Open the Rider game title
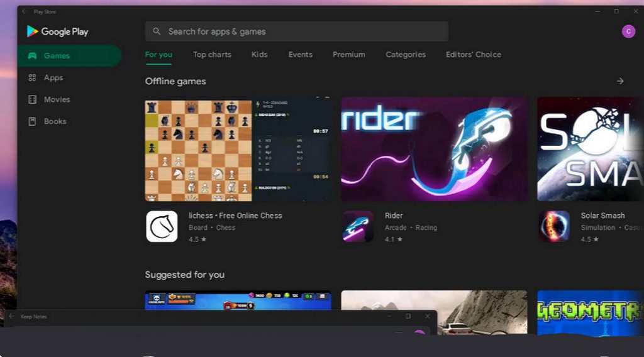 pyautogui.click(x=394, y=216)
